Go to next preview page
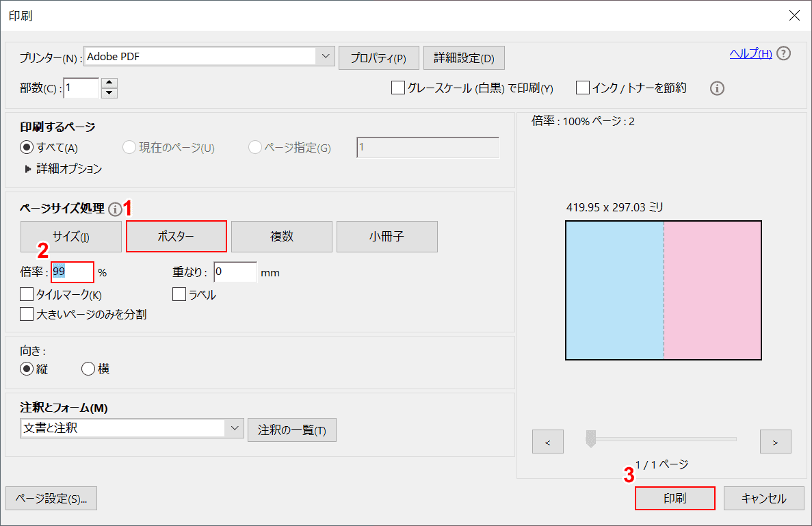Viewport: 812px width, 526px height. click(x=775, y=442)
